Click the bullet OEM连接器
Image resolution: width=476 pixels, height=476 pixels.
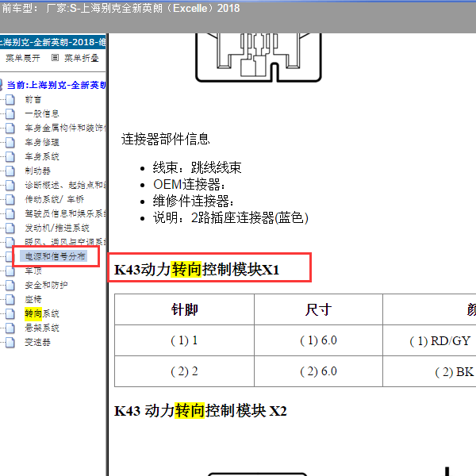(x=189, y=184)
